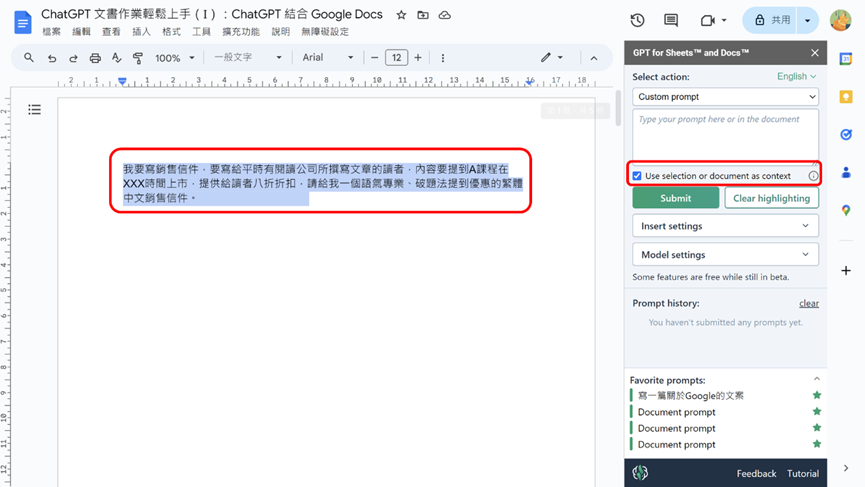Open Meet call options arrow
This screenshot has width=865, height=487.
tap(724, 20)
